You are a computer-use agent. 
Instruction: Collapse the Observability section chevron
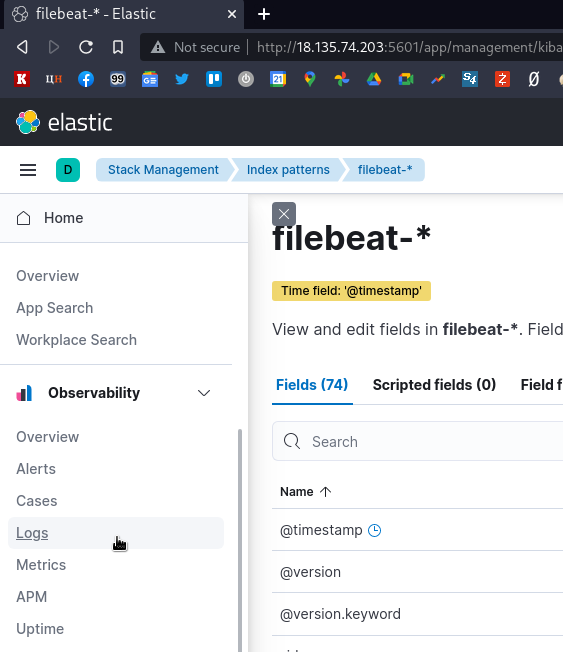click(204, 393)
